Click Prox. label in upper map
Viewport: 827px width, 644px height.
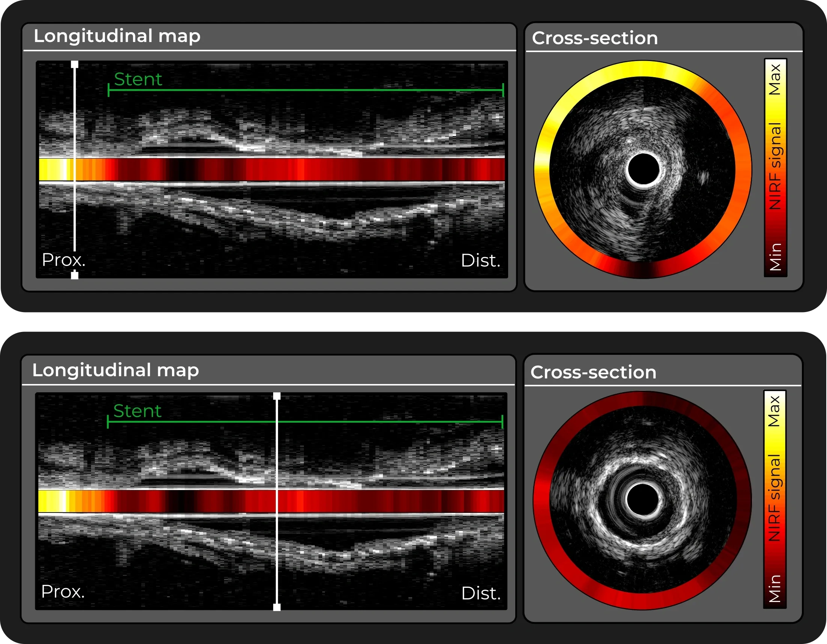pyautogui.click(x=64, y=260)
